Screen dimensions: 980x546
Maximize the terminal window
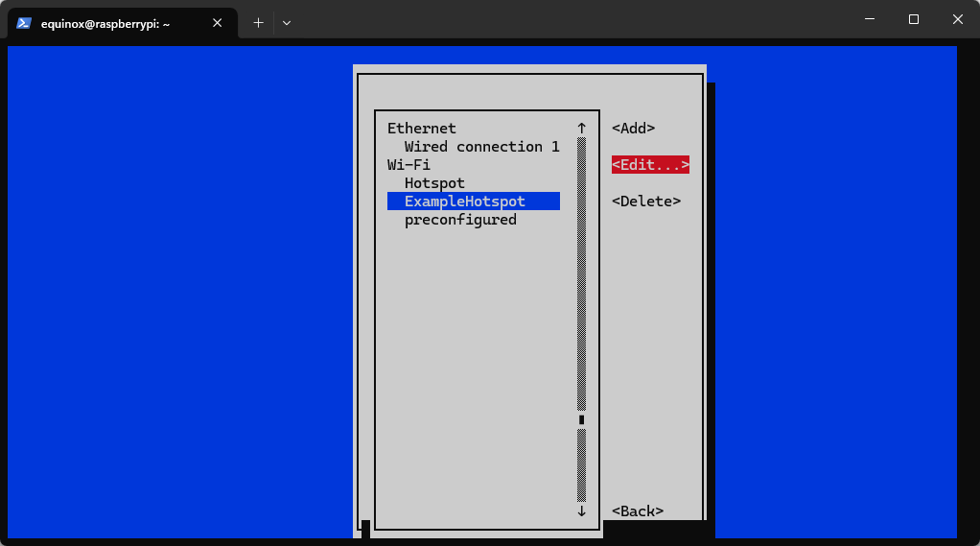(x=914, y=19)
